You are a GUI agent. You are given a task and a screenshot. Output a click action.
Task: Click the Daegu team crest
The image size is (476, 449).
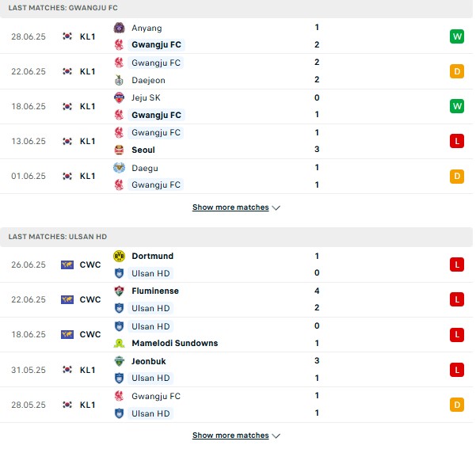119,168
